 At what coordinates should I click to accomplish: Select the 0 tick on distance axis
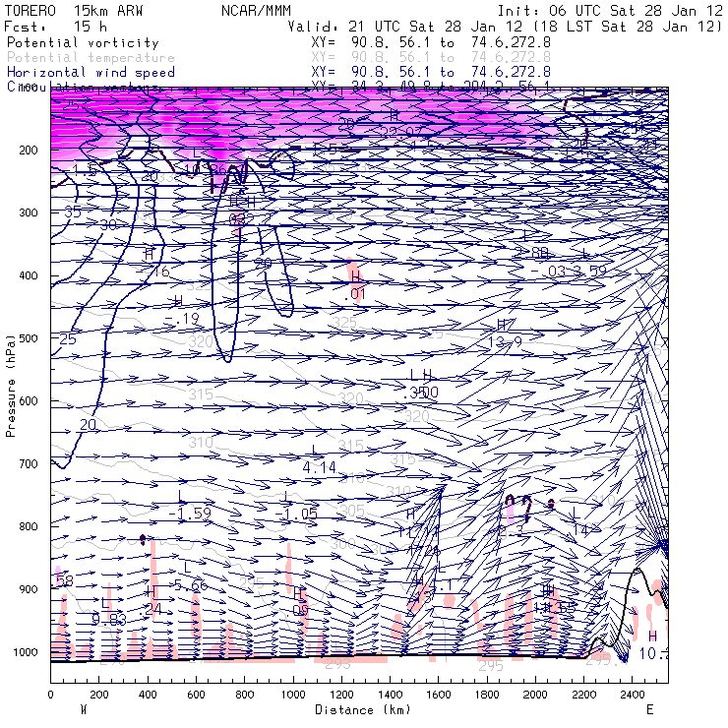[50, 695]
